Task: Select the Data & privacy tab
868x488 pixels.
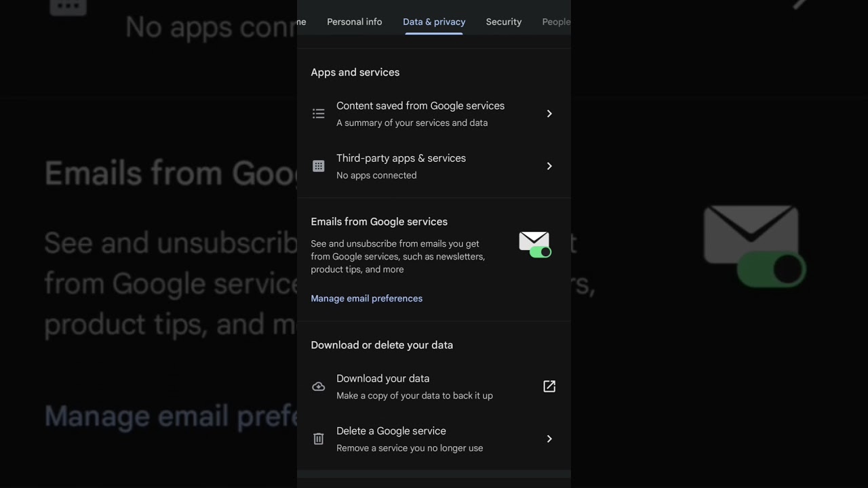Action: point(434,22)
